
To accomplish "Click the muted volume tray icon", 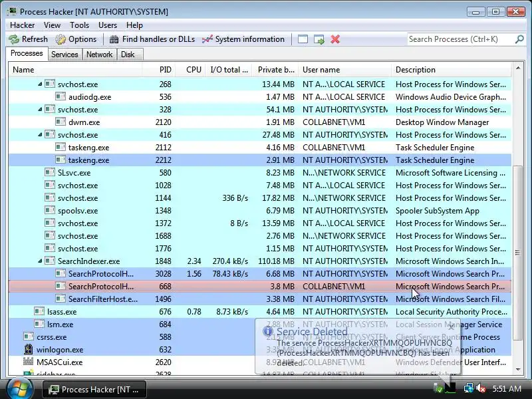I will coord(481,388).
